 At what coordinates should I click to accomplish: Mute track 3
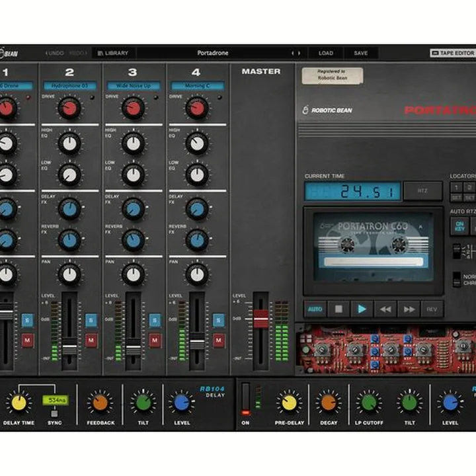[155, 340]
